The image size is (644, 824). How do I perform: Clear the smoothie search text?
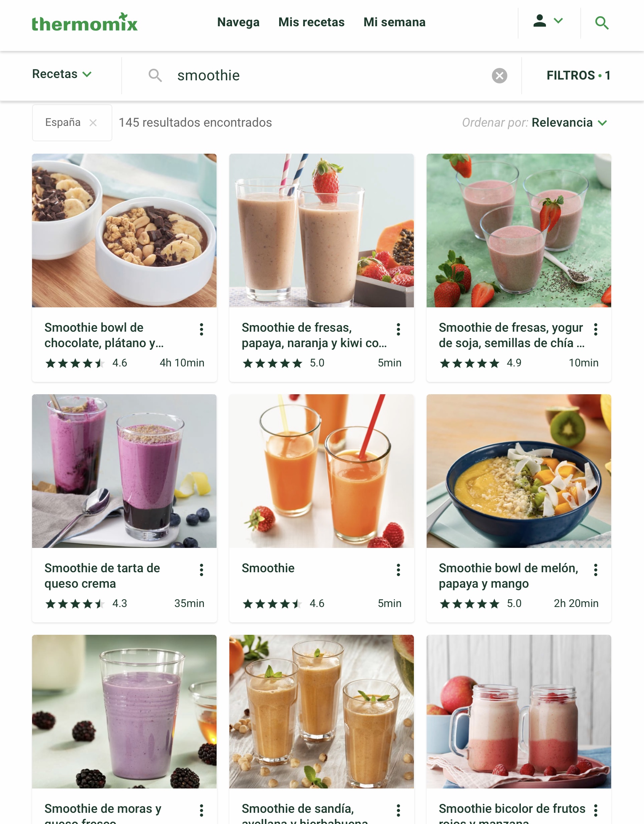(x=499, y=76)
